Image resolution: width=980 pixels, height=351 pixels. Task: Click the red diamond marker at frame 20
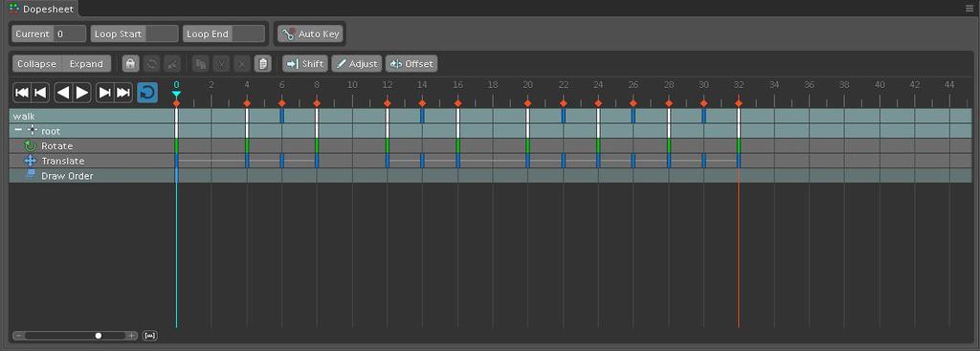527,103
